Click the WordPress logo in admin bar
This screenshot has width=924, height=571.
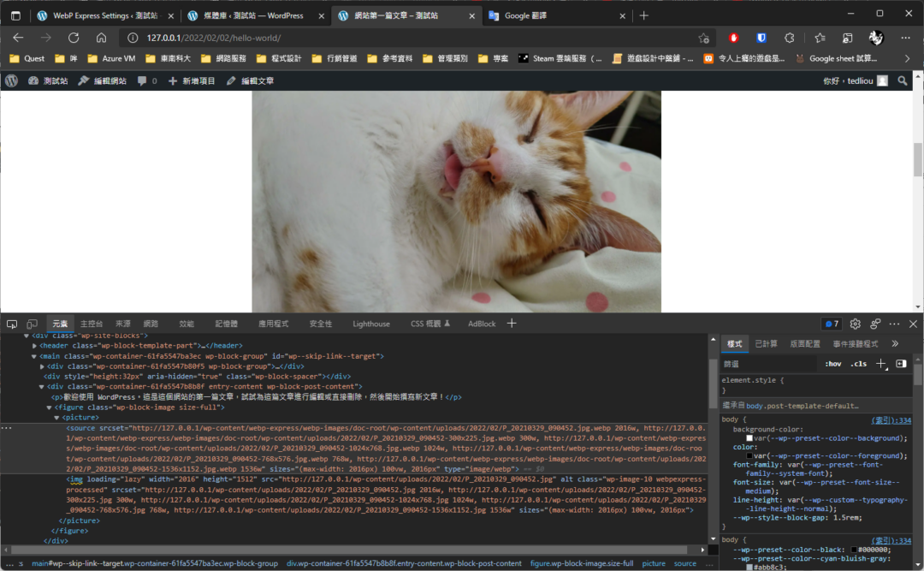pos(12,80)
